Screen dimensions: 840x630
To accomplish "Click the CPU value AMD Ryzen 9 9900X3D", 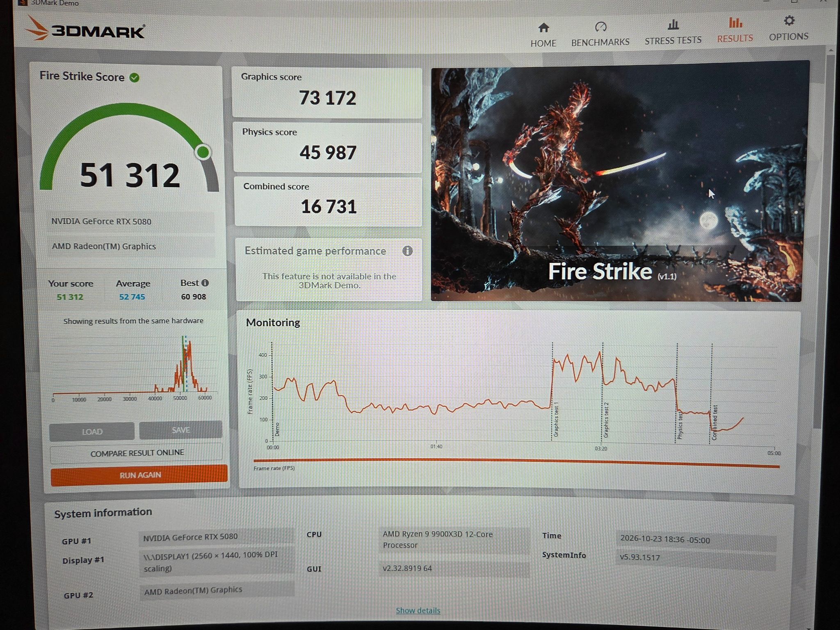I will pos(454,539).
